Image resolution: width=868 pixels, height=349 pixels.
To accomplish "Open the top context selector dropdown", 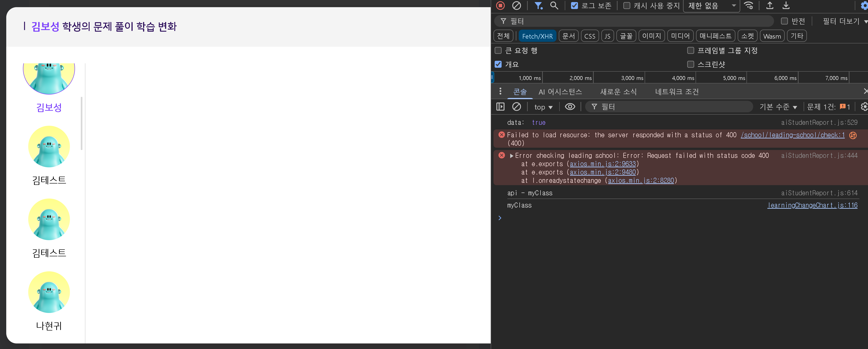I will coord(543,107).
